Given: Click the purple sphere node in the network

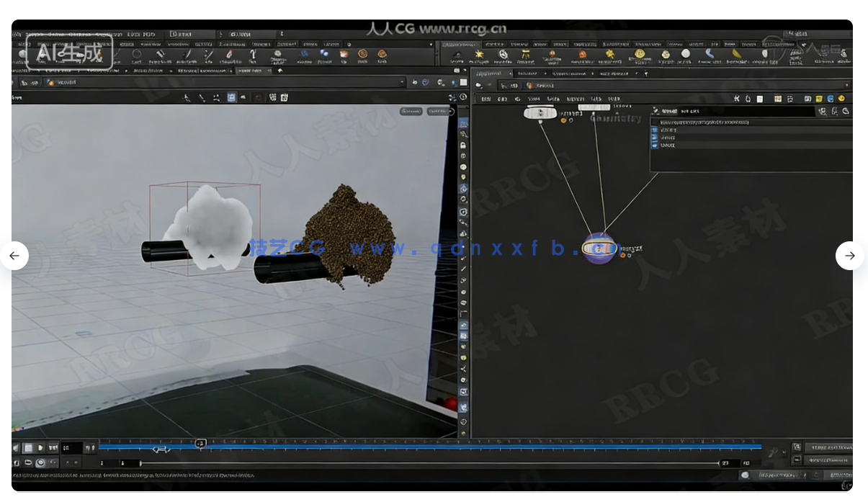Looking at the screenshot, I should coord(599,248).
